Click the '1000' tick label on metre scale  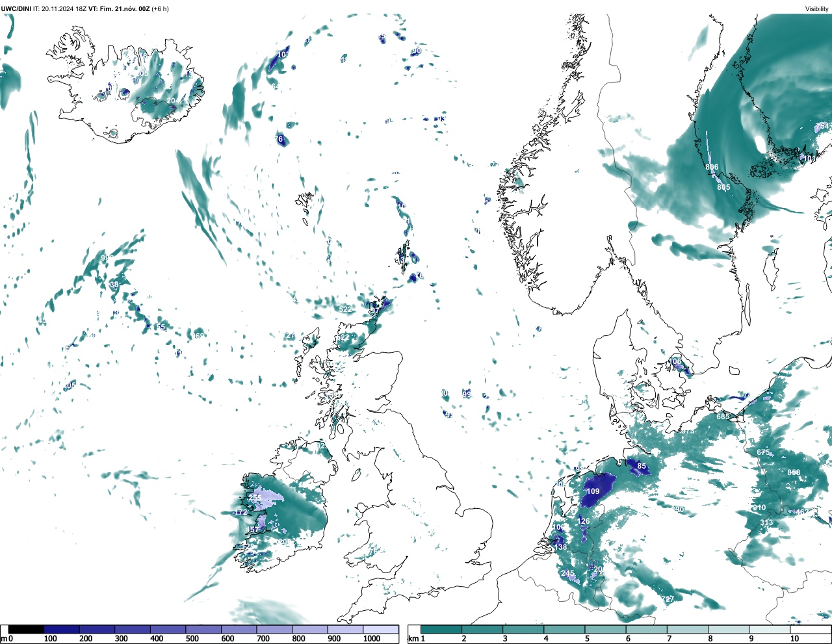coord(372,639)
